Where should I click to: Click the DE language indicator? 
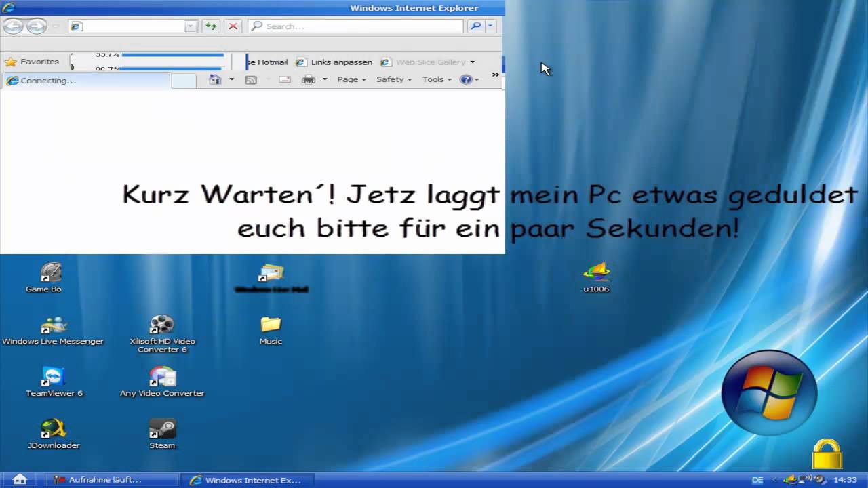[757, 480]
